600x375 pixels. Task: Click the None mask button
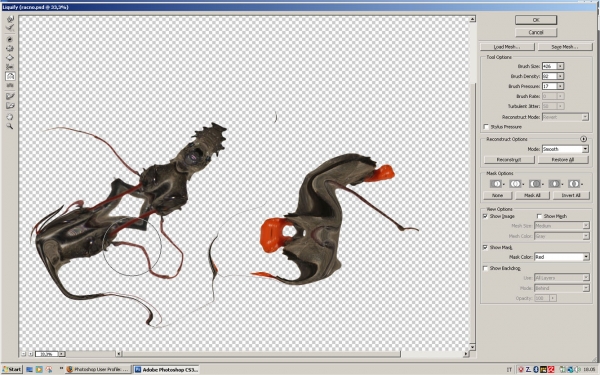point(497,196)
